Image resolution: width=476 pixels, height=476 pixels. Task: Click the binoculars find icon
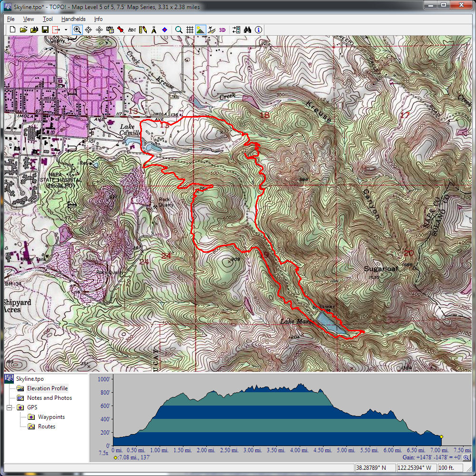247,30
